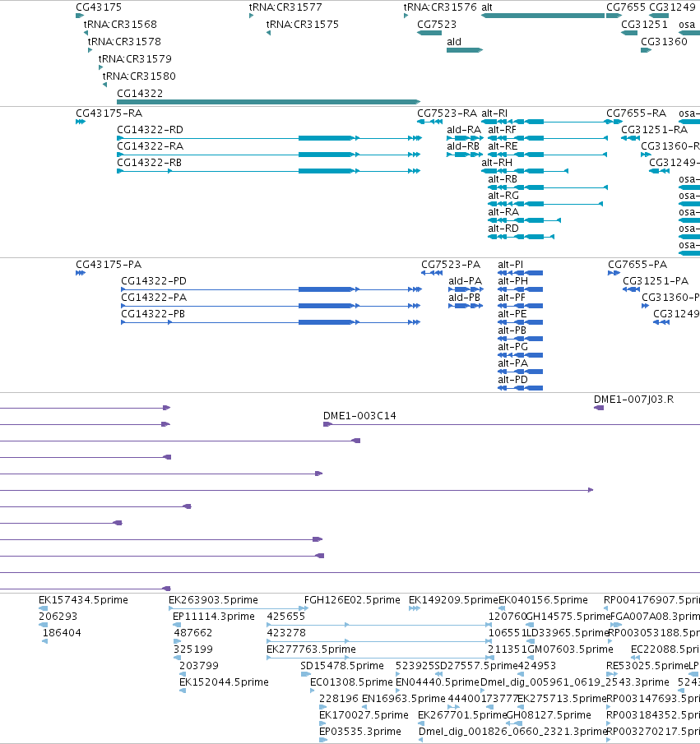Select EST EC01308.5prime label
Screen dimensions: 700x744
(x=351, y=682)
